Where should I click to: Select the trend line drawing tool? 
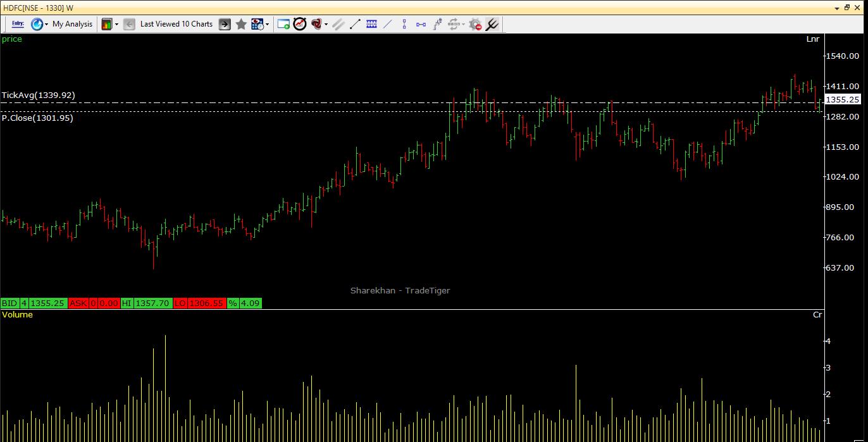[355, 24]
